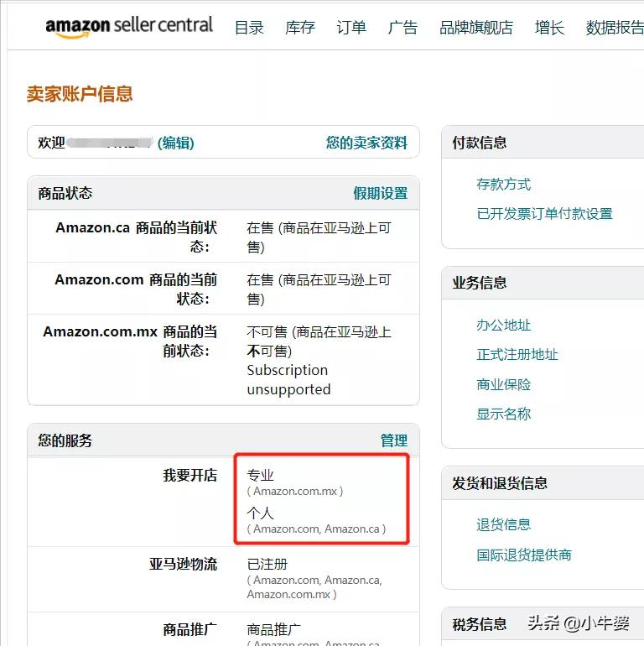Open 存款方式 link
644x646 pixels.
tap(504, 185)
